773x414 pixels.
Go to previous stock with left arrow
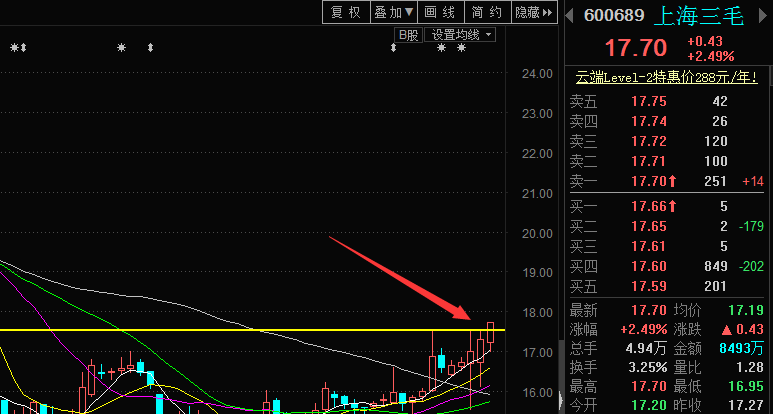point(569,16)
